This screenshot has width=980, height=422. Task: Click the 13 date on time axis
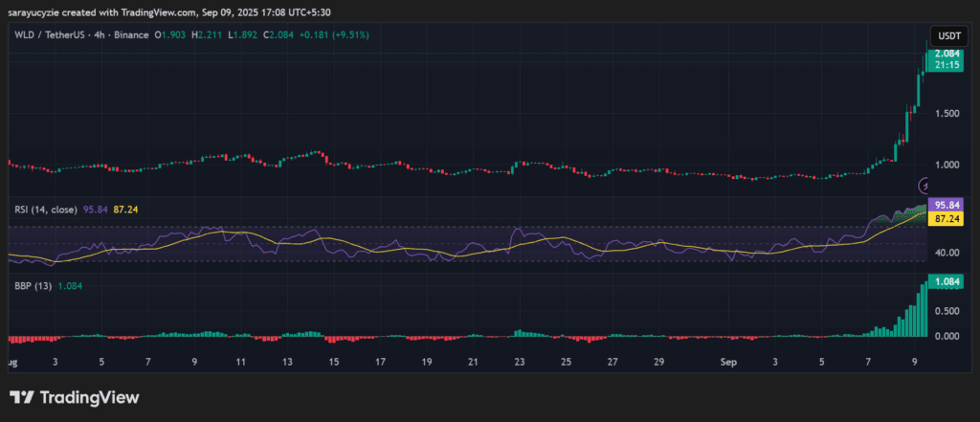[287, 362]
